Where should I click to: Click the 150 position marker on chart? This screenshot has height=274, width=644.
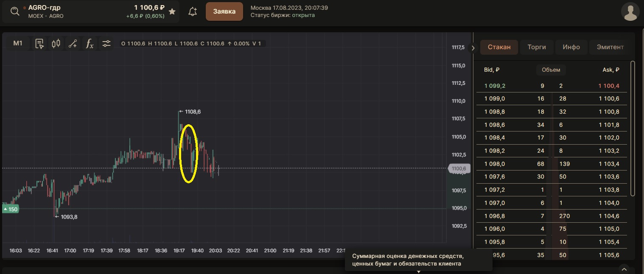click(10, 209)
